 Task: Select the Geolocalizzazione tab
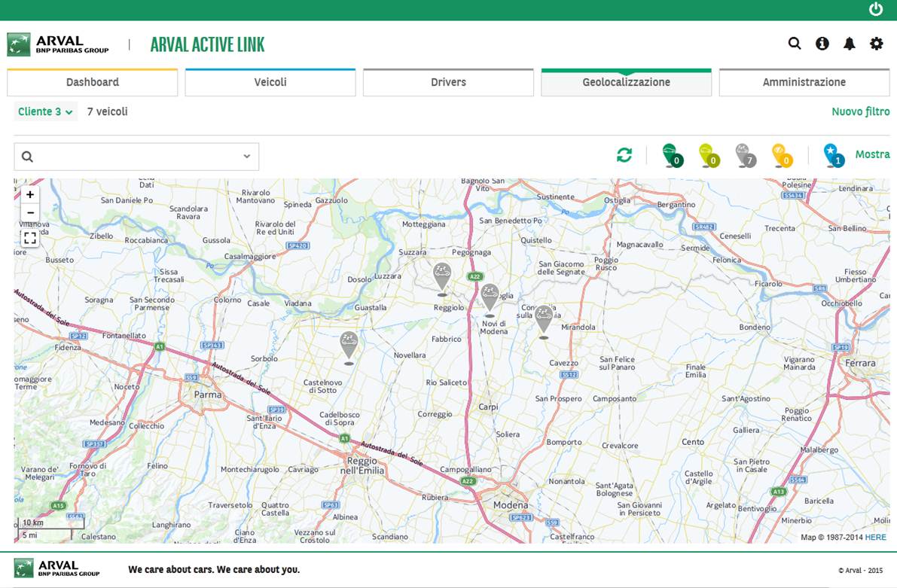[627, 82]
